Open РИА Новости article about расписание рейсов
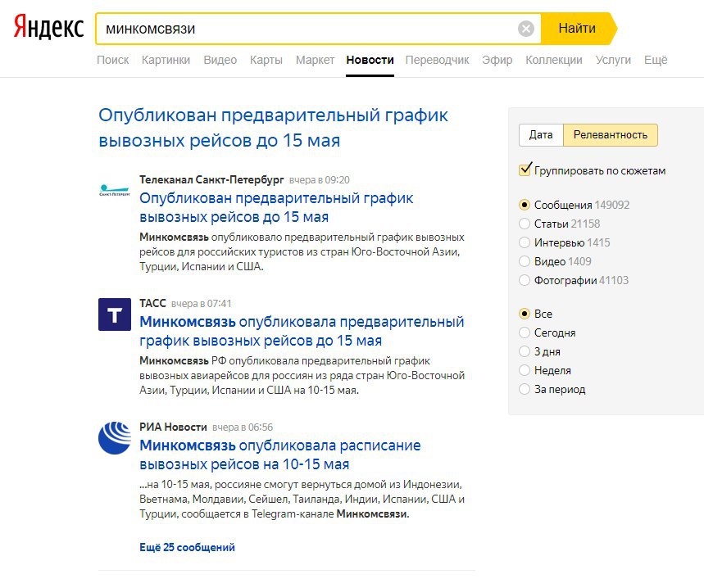The image size is (704, 588). tap(280, 455)
